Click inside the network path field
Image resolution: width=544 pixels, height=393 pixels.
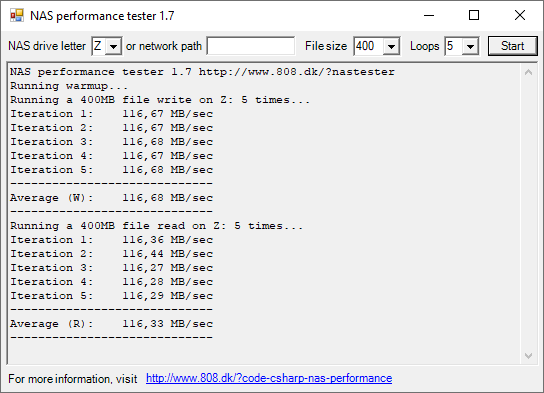coord(250,46)
